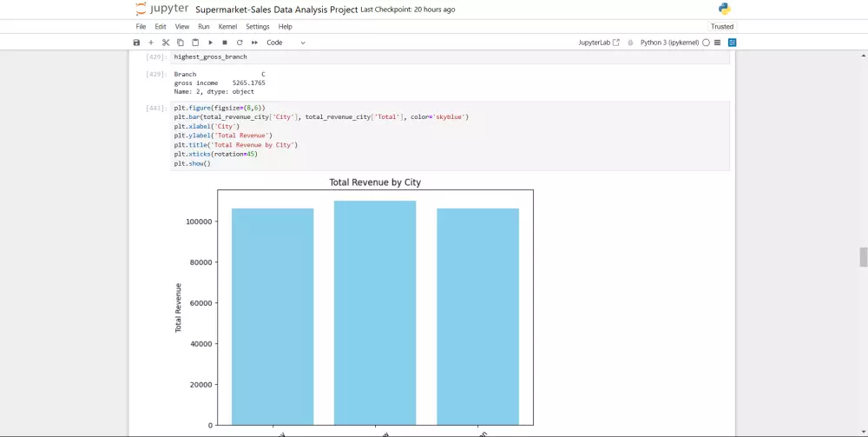This screenshot has width=868, height=437.
Task: Open the Edit menu
Action: (161, 27)
